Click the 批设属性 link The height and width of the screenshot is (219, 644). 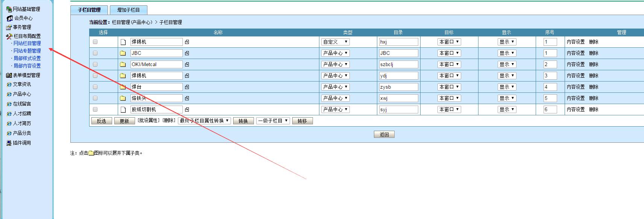pos(149,120)
